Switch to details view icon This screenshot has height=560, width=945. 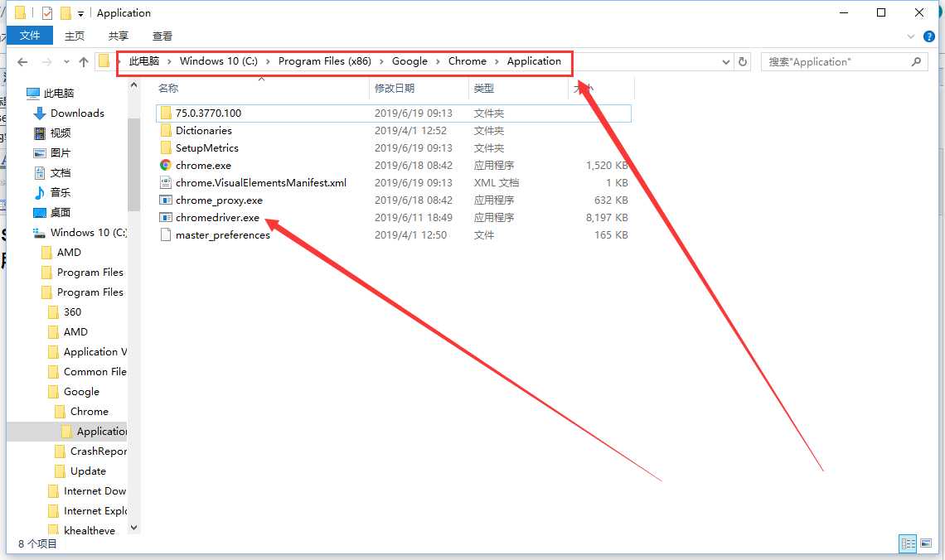[x=908, y=543]
